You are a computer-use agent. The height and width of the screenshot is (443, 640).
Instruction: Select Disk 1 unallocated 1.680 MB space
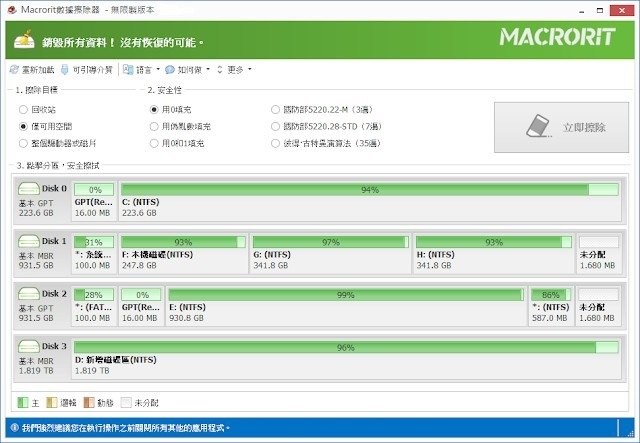pyautogui.click(x=599, y=254)
